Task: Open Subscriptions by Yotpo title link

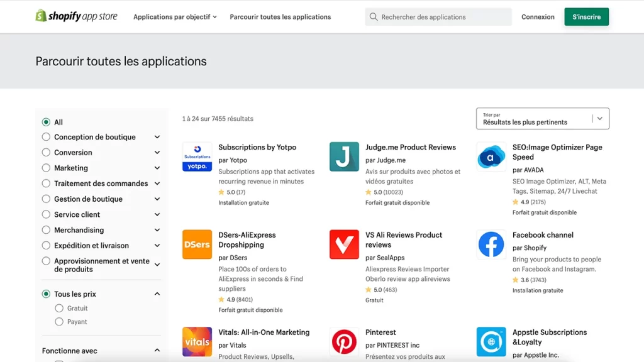Action: 257,147
